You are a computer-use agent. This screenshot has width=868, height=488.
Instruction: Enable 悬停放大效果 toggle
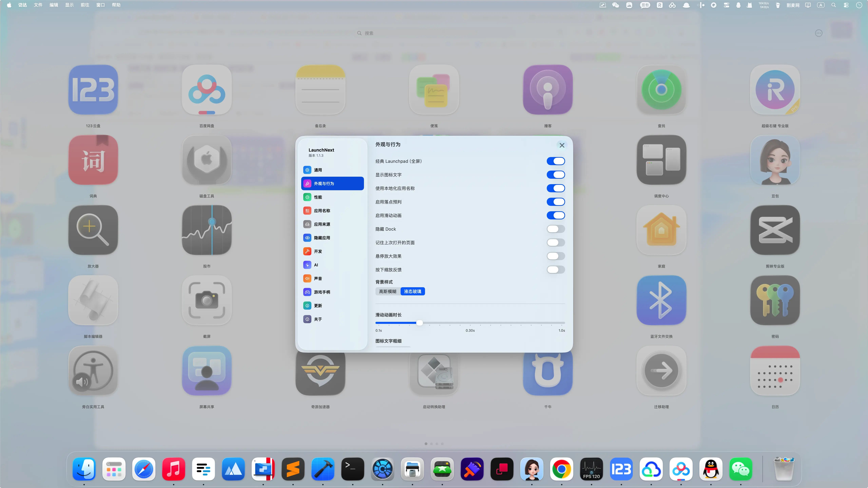[555, 256]
